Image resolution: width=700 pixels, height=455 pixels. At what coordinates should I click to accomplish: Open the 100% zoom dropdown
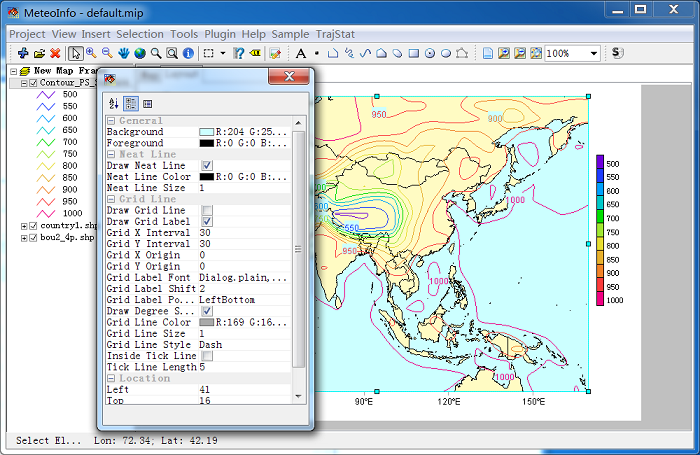[594, 53]
